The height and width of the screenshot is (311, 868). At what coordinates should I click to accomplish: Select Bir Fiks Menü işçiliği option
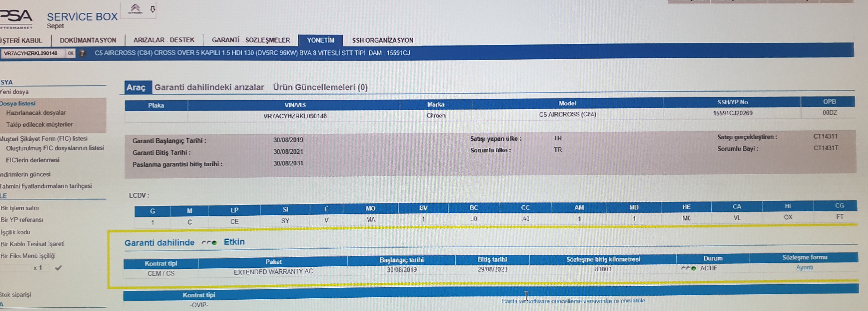(28, 256)
